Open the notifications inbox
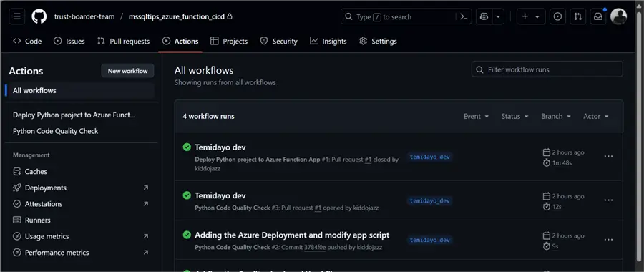Viewport: 644px width, 272px height. 598,17
